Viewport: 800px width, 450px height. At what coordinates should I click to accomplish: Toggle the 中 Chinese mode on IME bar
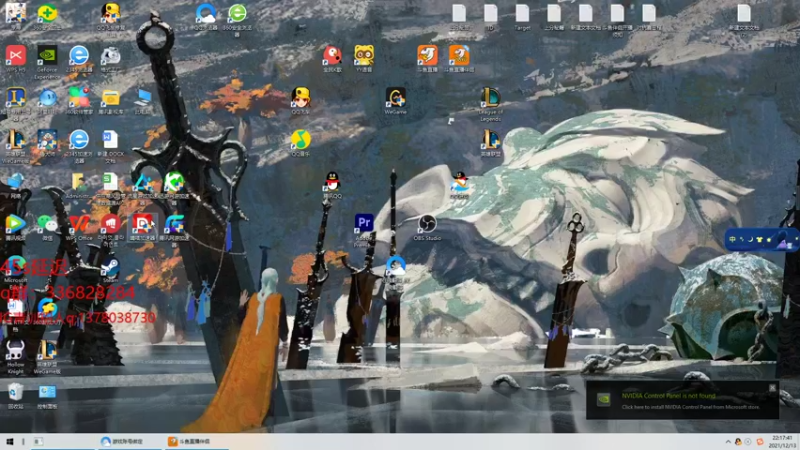(x=732, y=239)
